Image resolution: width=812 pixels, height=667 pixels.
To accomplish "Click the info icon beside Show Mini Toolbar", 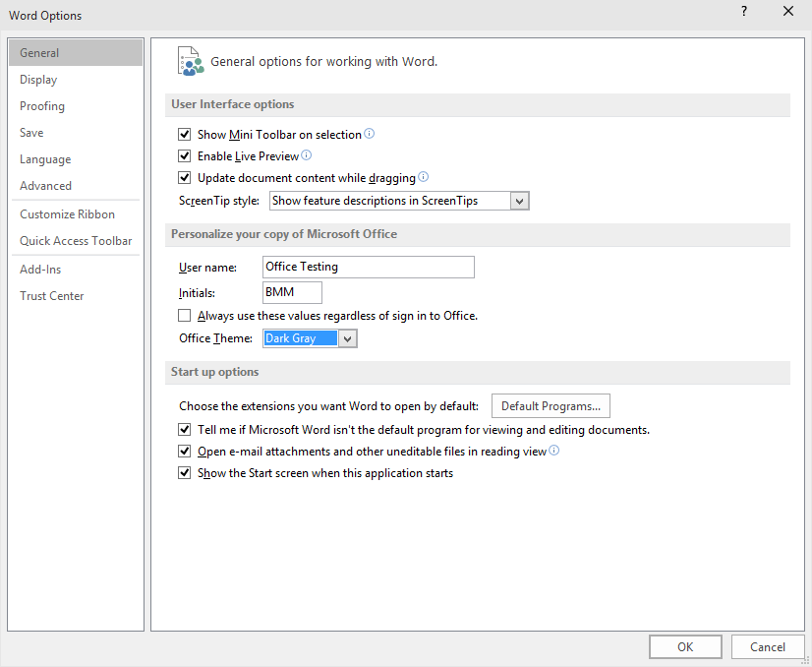I will (370, 135).
